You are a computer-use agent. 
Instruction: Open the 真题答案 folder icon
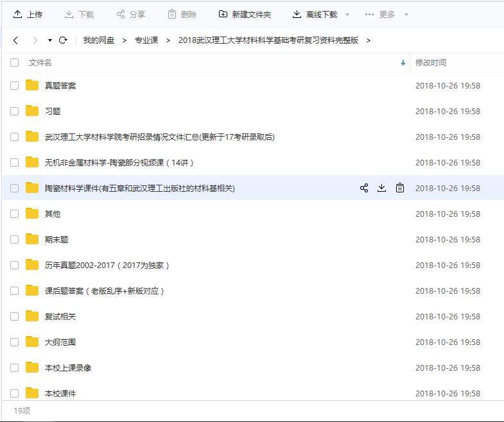(32, 85)
